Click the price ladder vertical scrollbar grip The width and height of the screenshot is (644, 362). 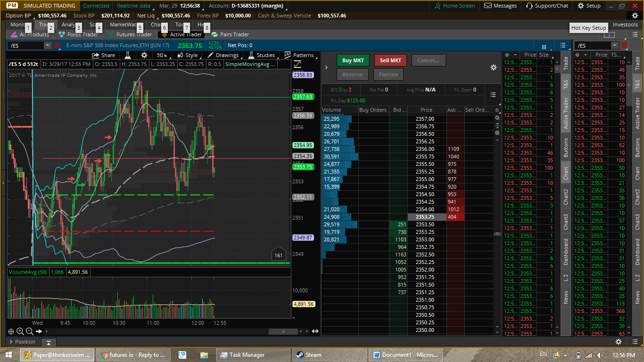[497, 234]
